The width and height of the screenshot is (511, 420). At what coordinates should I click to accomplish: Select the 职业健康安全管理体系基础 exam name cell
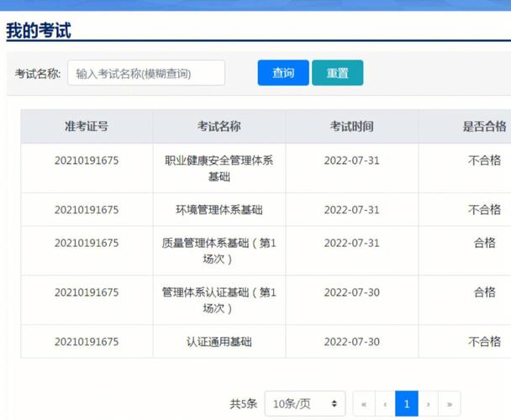tap(219, 169)
